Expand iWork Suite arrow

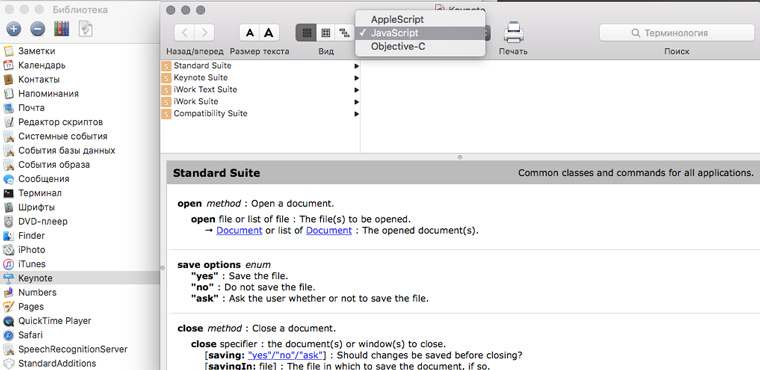357,102
